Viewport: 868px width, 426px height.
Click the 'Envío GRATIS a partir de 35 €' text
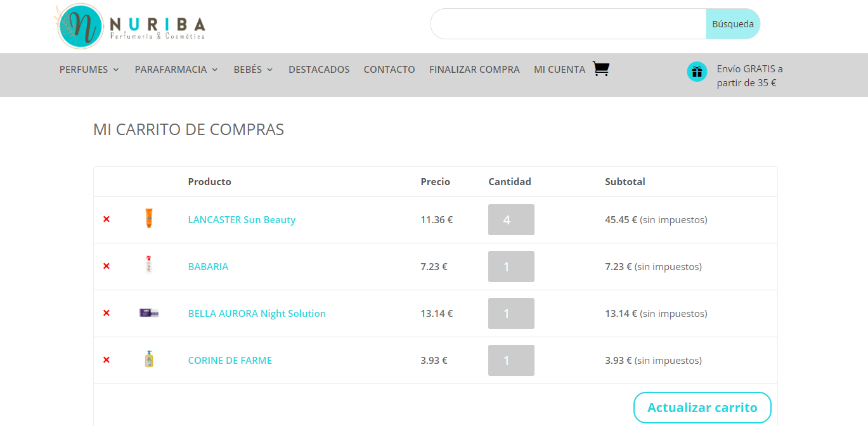749,75
